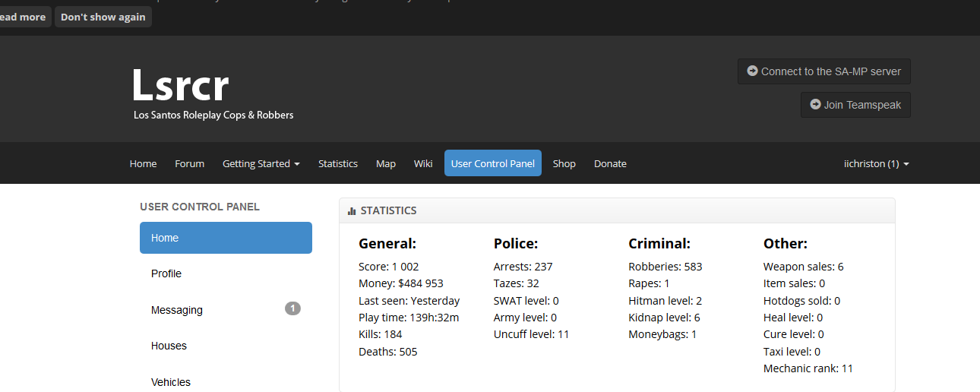Image resolution: width=980 pixels, height=392 pixels.
Task: Click the Weapon sales: 6 entry
Action: coord(804,267)
